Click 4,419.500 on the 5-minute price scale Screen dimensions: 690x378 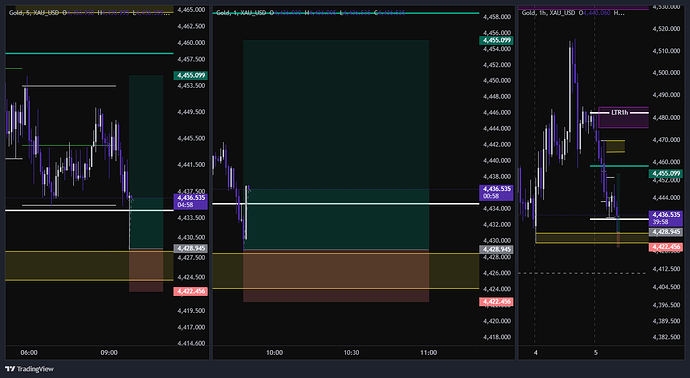[191, 311]
